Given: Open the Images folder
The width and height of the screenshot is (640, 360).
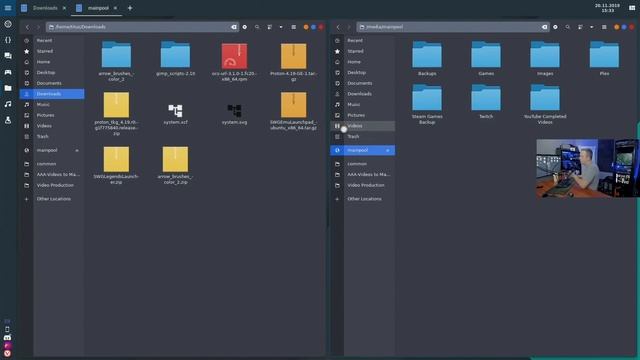Looking at the screenshot, I should 545,58.
